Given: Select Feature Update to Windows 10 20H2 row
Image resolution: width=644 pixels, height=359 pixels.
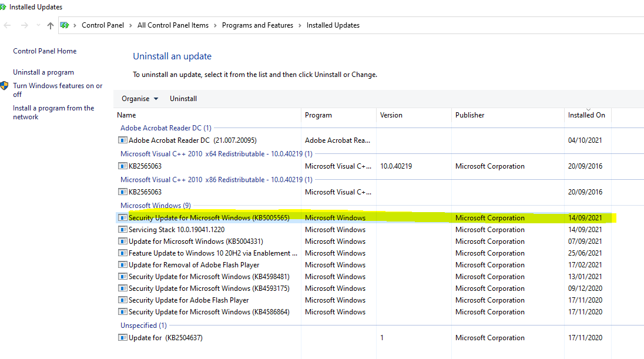Looking at the screenshot, I should 364,253.
